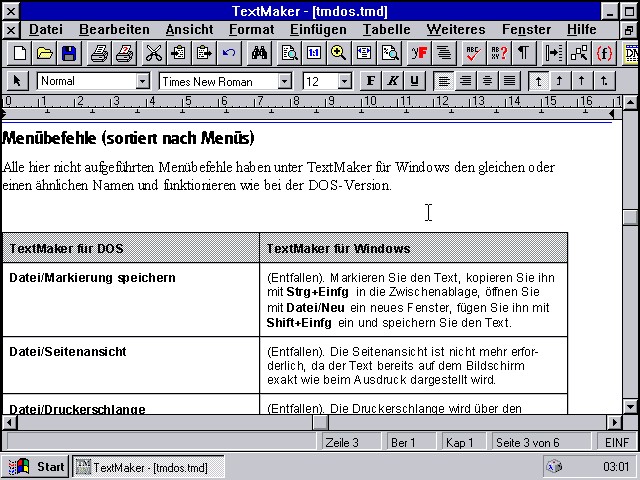
Task: Open the thesaurus with the ABC question mark icon
Action: click(499, 53)
